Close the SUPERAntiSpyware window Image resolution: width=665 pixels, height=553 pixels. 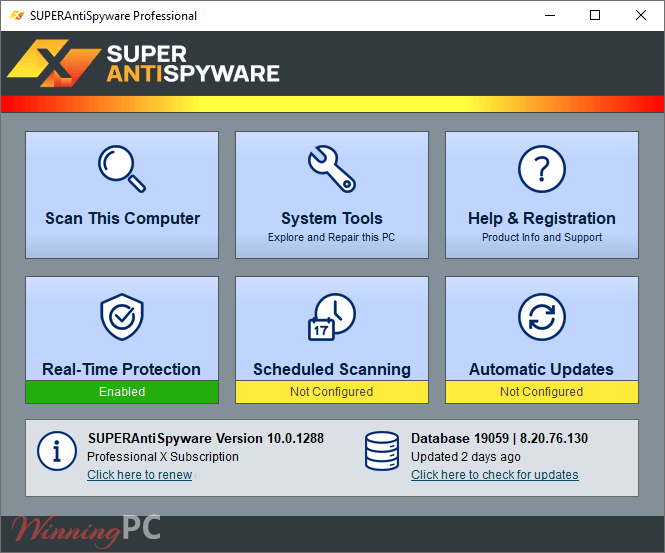[641, 16]
